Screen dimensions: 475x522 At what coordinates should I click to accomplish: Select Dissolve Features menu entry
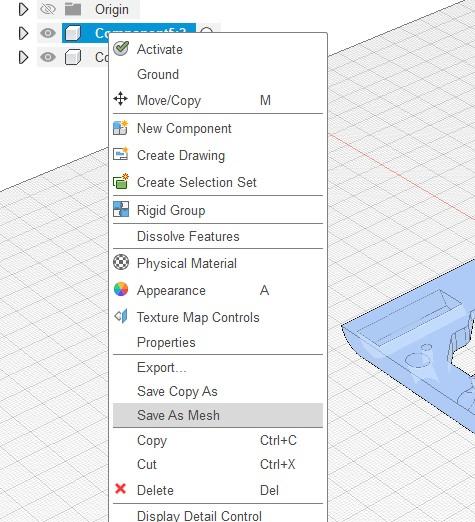tap(218, 236)
